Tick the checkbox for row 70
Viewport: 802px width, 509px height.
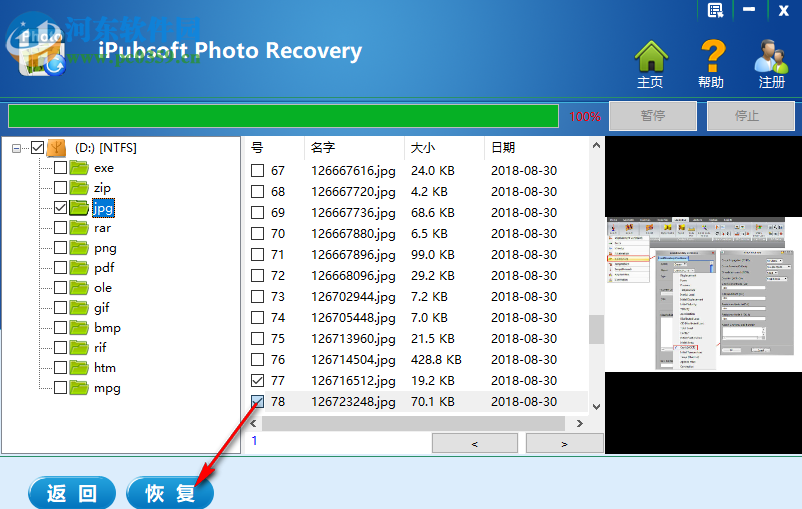tap(257, 233)
